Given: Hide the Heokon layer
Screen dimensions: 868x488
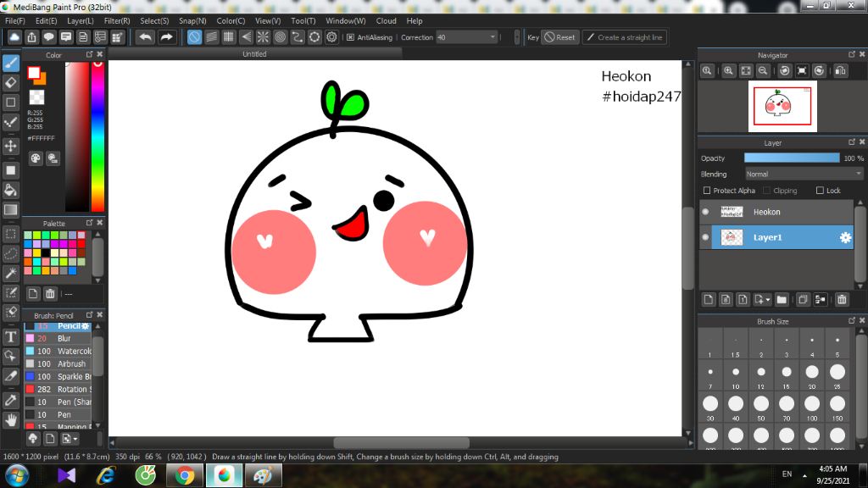Looking at the screenshot, I should click(x=705, y=212).
